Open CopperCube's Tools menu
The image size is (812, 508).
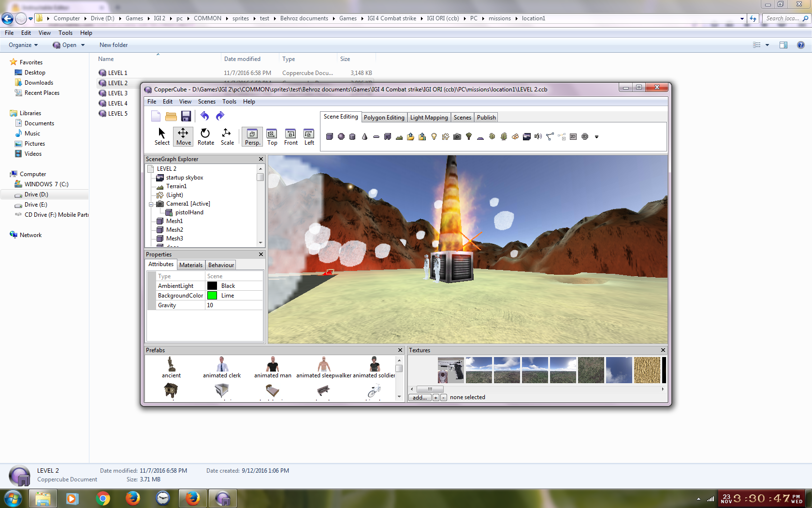click(229, 102)
